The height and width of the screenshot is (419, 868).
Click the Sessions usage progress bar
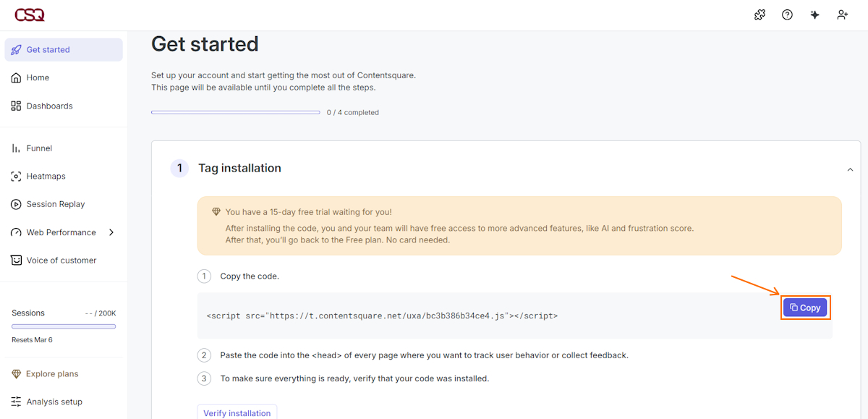[64, 326]
